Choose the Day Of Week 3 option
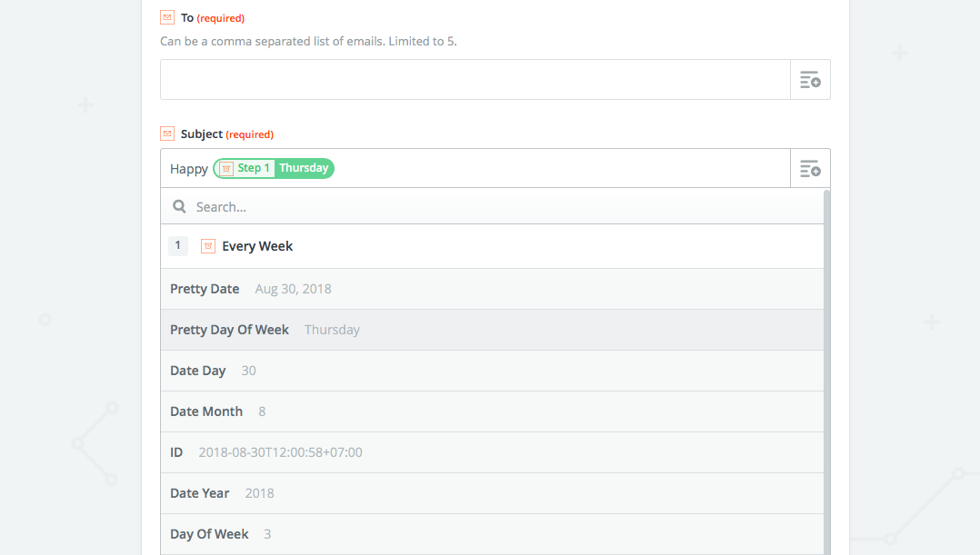980x555 pixels. tap(492, 534)
